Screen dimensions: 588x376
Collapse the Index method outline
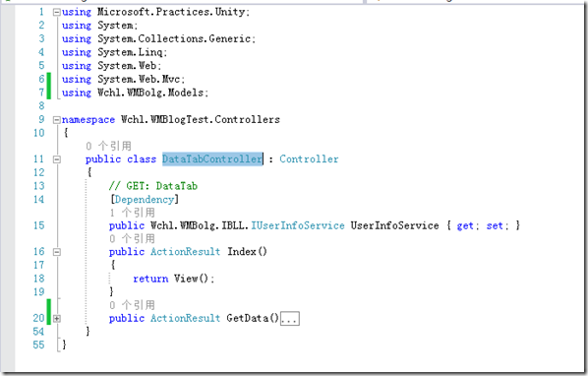[x=57, y=251]
